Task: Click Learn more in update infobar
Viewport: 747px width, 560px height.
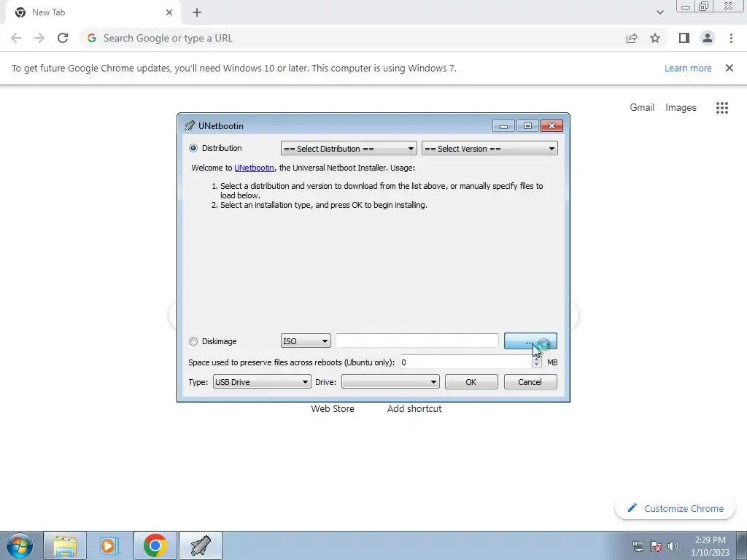Action: [x=688, y=68]
